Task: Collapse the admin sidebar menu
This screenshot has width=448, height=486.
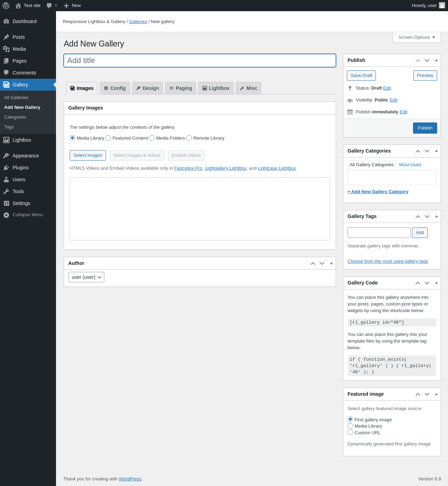Action: [27, 215]
